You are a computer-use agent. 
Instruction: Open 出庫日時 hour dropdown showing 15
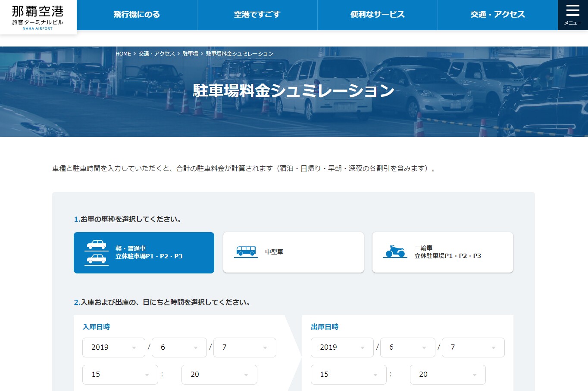(x=349, y=375)
